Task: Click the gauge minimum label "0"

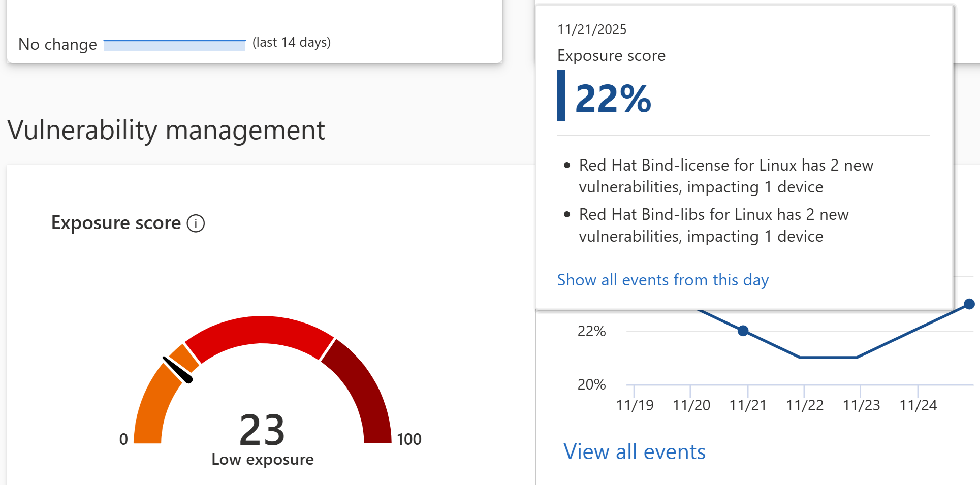Action: (x=123, y=439)
